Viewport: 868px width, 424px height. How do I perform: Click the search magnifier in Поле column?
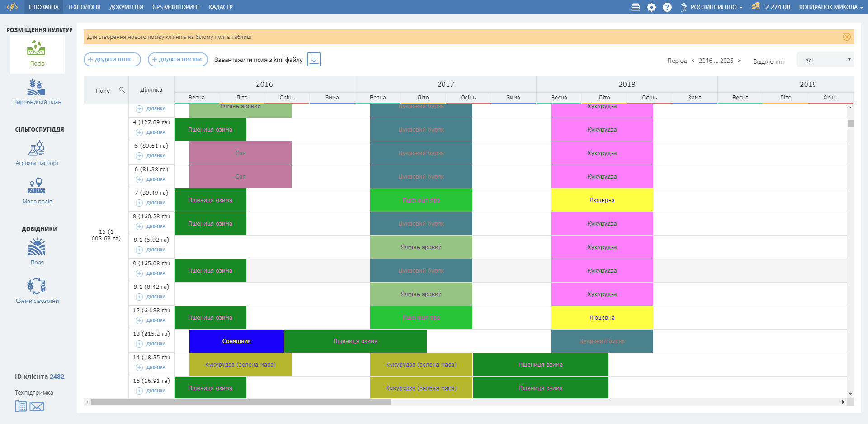tap(122, 90)
